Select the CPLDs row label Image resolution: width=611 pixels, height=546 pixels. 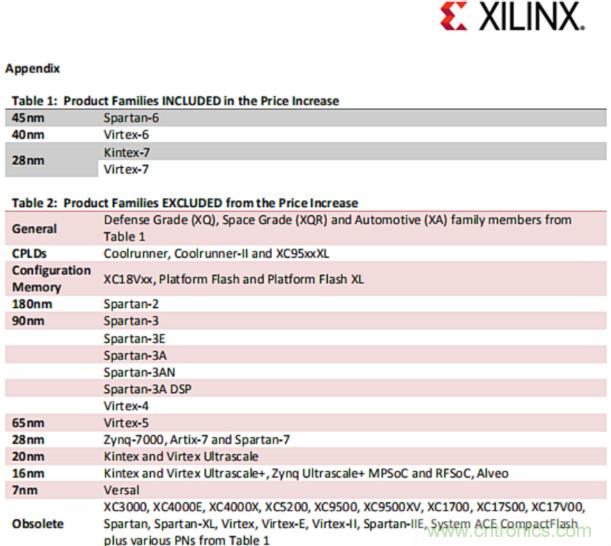(29, 254)
